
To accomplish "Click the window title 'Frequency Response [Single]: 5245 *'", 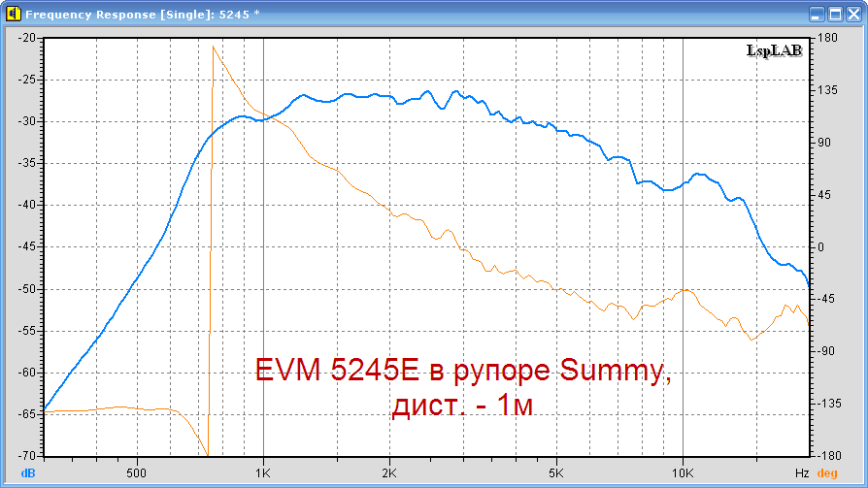I will (143, 15).
